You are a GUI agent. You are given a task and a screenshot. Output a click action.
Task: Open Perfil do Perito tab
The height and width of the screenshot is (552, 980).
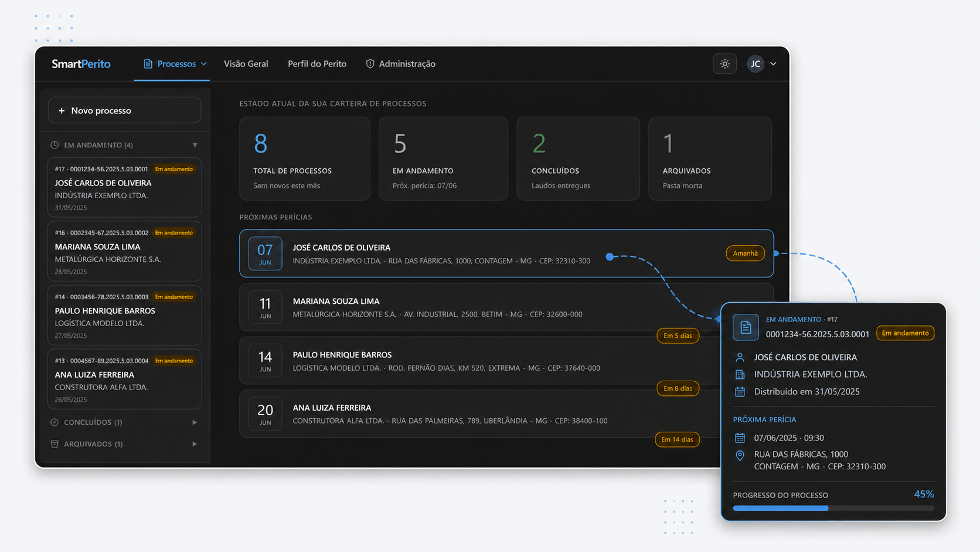pos(317,64)
